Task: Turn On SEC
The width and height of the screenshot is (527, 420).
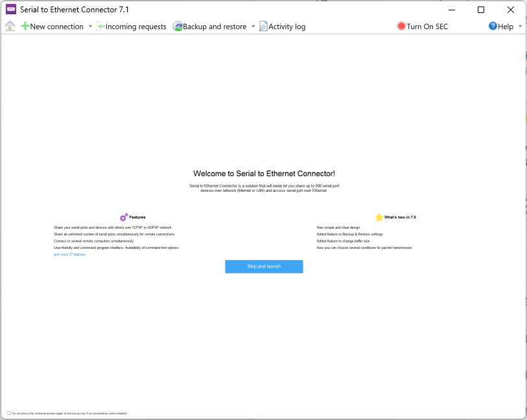Action: click(427, 27)
